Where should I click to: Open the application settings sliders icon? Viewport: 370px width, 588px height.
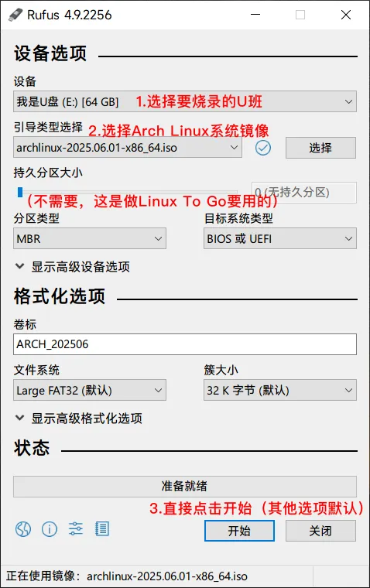click(75, 528)
